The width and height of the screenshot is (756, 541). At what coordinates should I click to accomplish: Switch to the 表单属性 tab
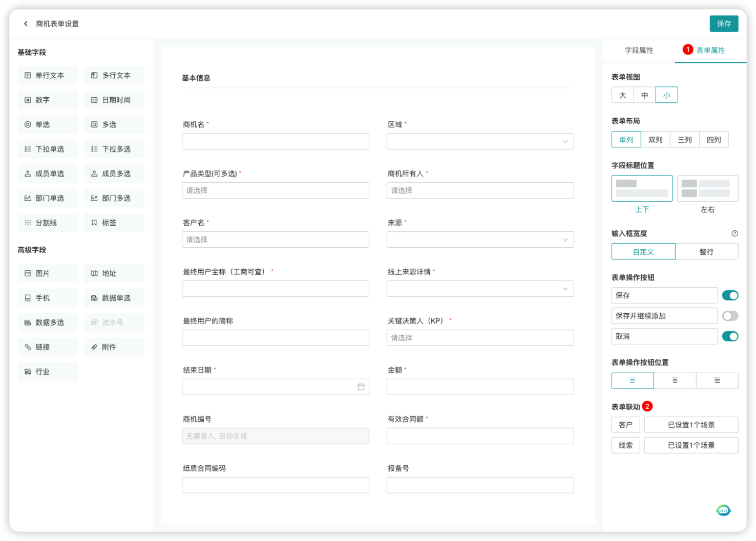coord(710,50)
